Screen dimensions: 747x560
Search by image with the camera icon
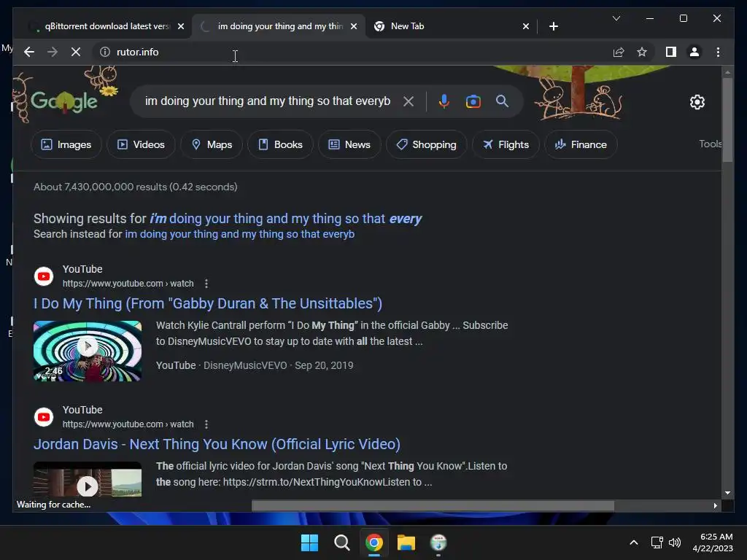tap(473, 101)
